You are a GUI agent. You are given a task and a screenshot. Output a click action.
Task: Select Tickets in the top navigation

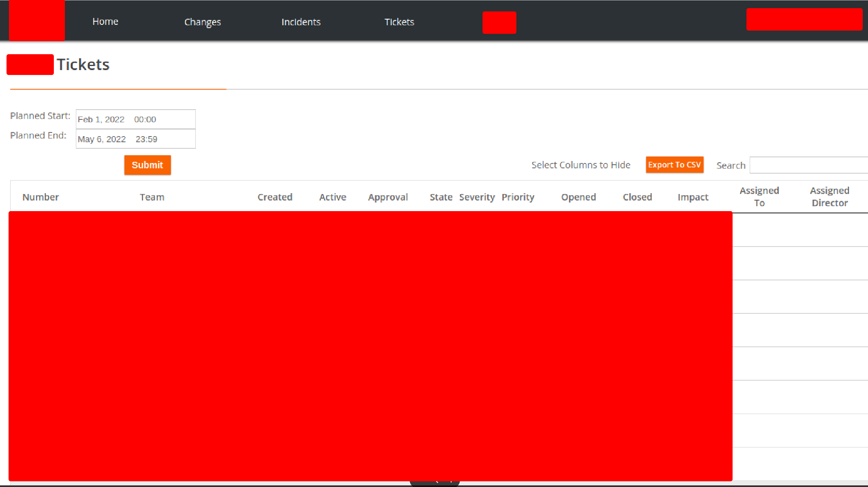399,22
